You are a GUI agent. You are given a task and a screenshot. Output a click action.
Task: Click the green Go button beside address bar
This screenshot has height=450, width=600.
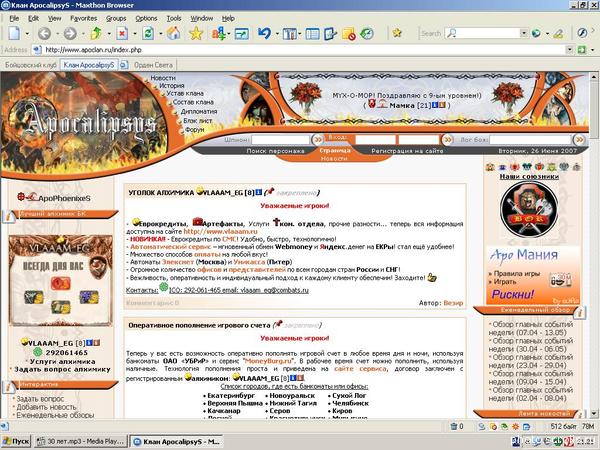(582, 50)
